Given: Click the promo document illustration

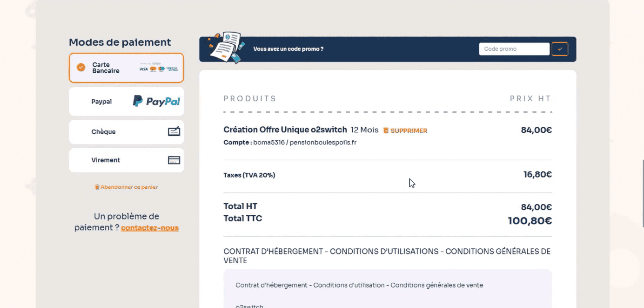Looking at the screenshot, I should [227, 48].
